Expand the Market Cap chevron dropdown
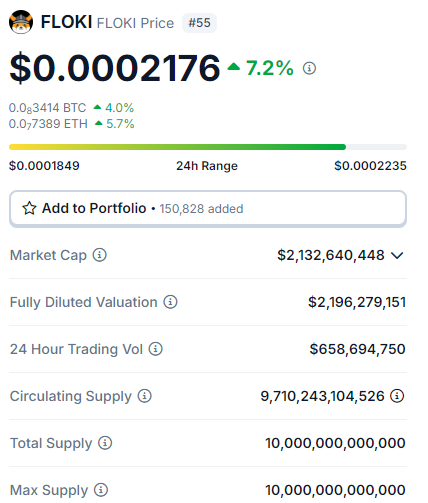428x503 pixels. click(x=397, y=256)
